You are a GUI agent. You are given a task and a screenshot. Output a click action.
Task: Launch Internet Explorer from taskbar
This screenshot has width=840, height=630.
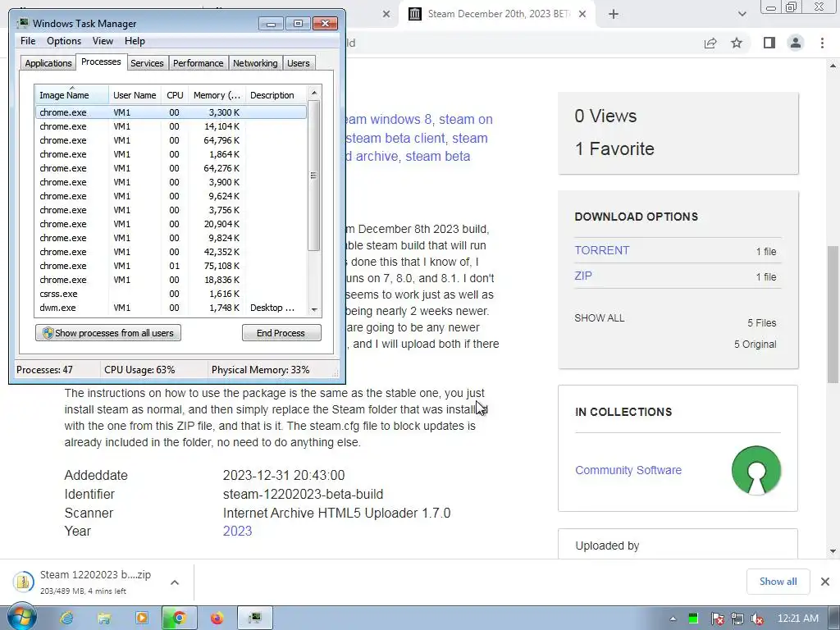pyautogui.click(x=66, y=619)
